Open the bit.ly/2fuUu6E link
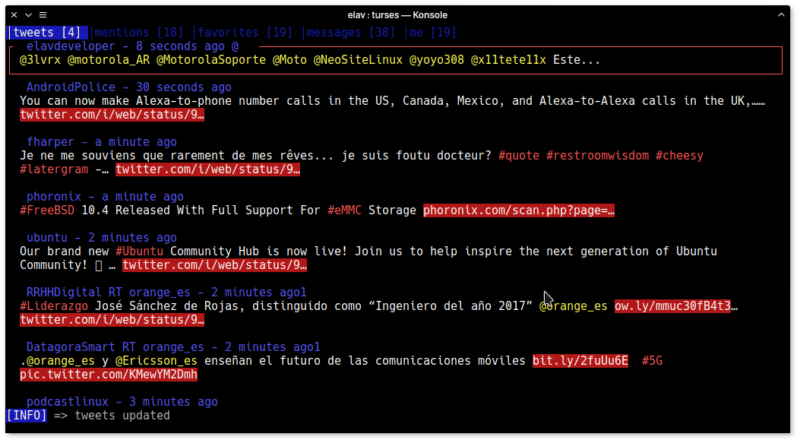The width and height of the screenshot is (800, 443). click(580, 360)
